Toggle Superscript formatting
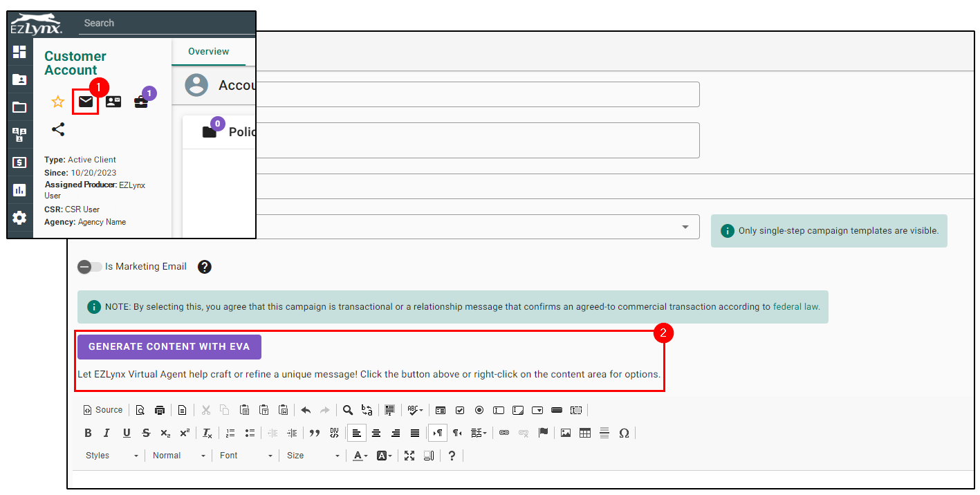The height and width of the screenshot is (495, 980). [185, 433]
